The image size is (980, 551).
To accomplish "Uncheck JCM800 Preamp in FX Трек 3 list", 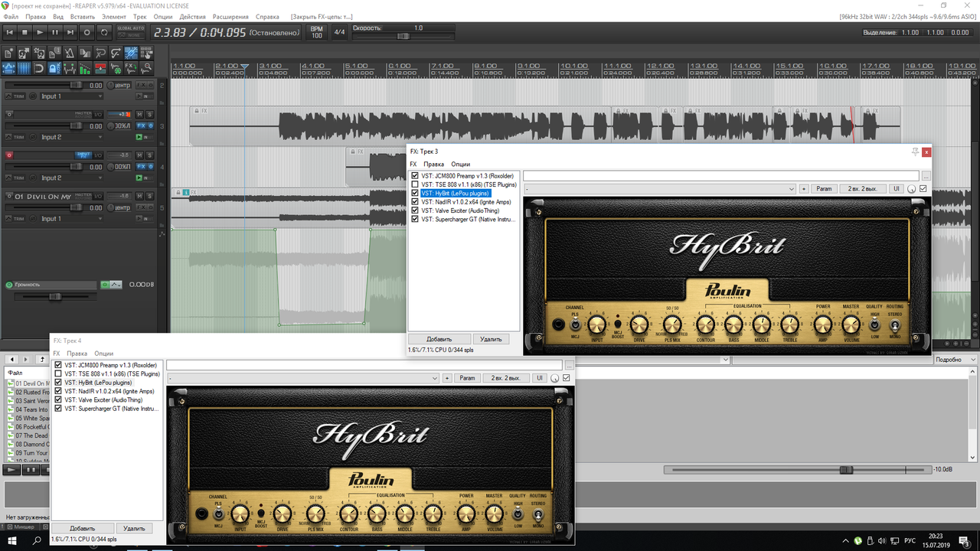I will pos(415,176).
